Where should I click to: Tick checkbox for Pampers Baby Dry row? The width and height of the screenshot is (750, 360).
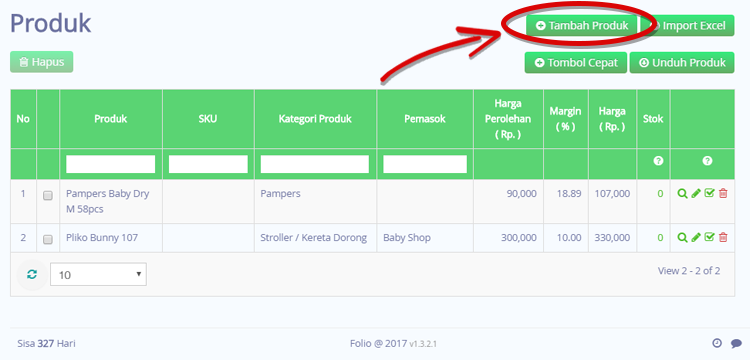pyautogui.click(x=48, y=196)
